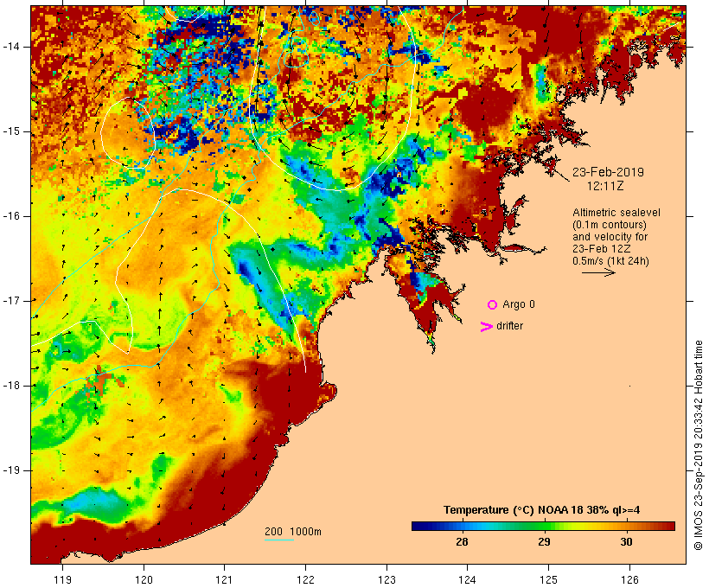The image size is (709, 588).
Task: Click the '-16' latitude axis label
Action: (11, 216)
